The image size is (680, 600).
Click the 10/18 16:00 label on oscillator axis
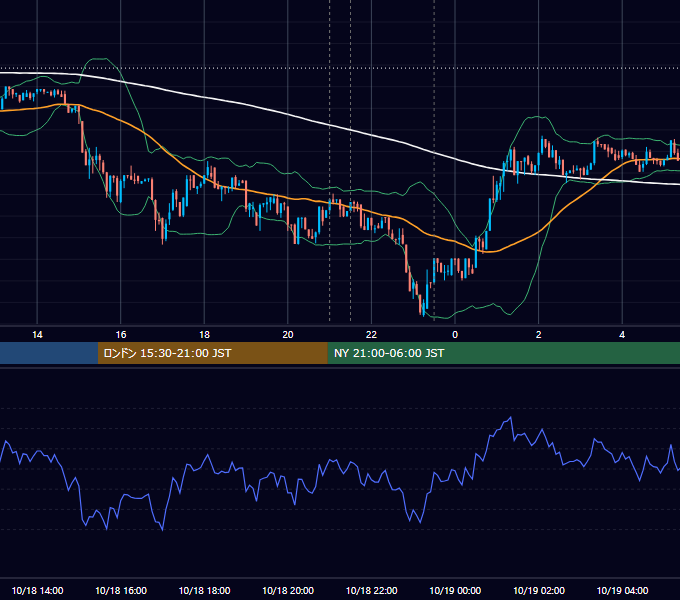(x=121, y=590)
